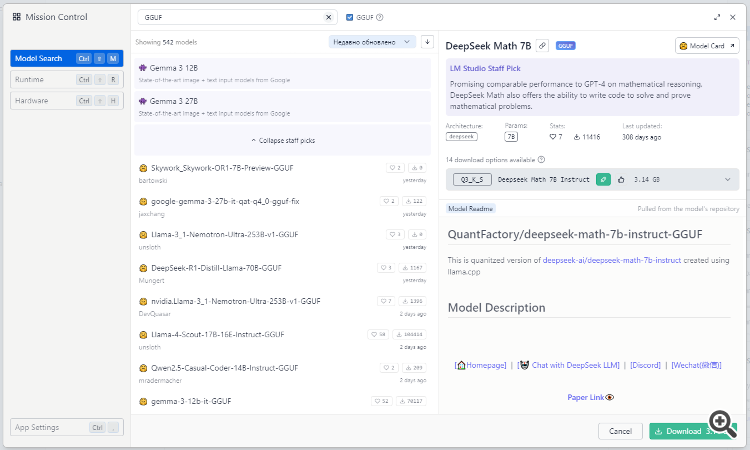Viewport: 750px width, 450px height.
Task: Select the Model Readme tab
Action: click(x=471, y=209)
